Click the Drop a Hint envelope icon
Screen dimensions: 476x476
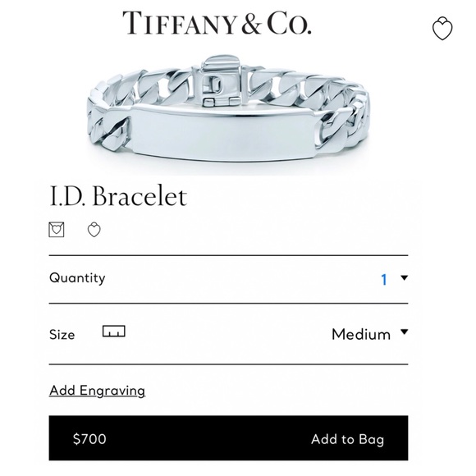[x=57, y=230]
